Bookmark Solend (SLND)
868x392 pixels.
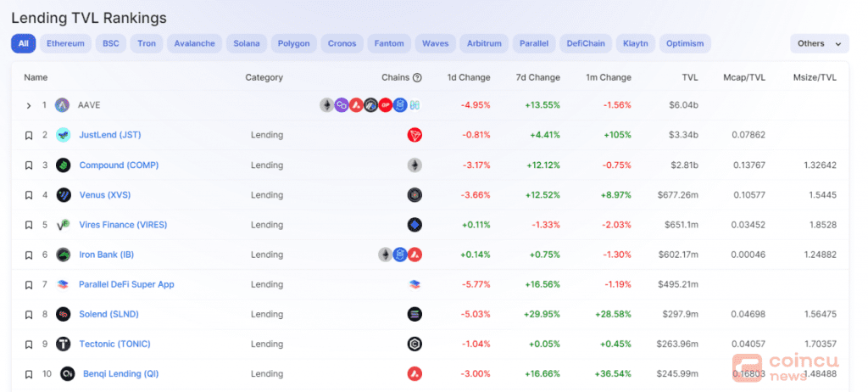tap(29, 315)
